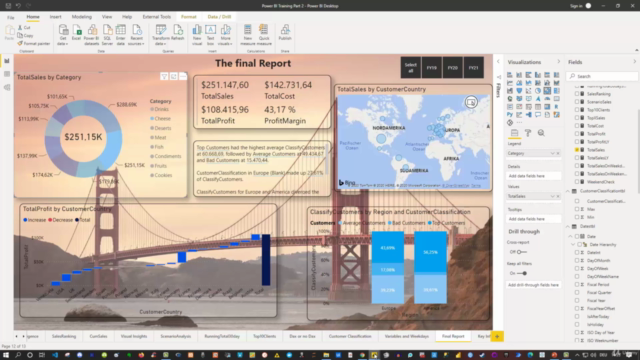640x360 pixels.
Task: Click the Format painter tool
Action: 33,43
